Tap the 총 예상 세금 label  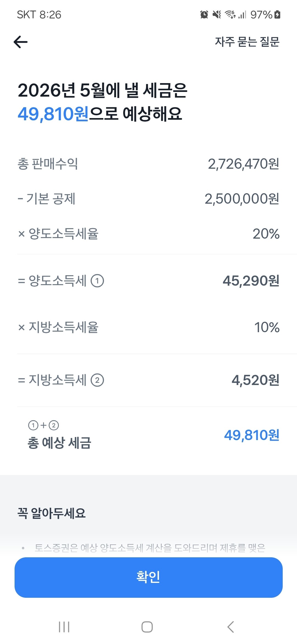(59, 443)
